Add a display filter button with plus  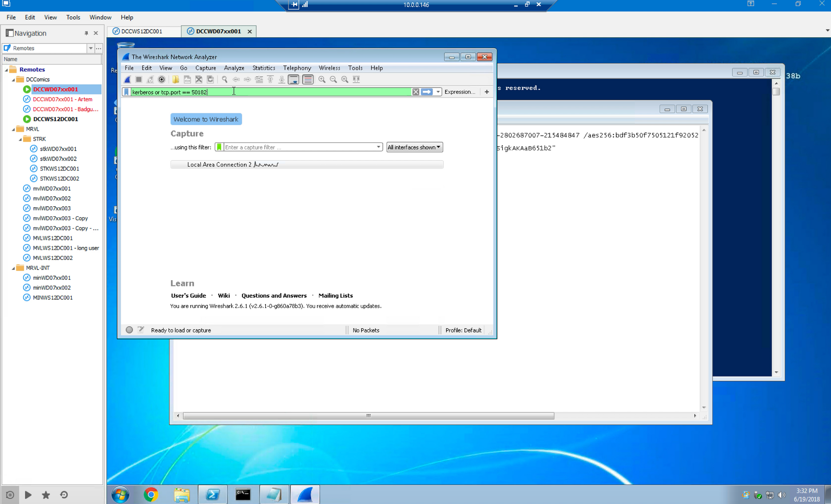point(487,92)
